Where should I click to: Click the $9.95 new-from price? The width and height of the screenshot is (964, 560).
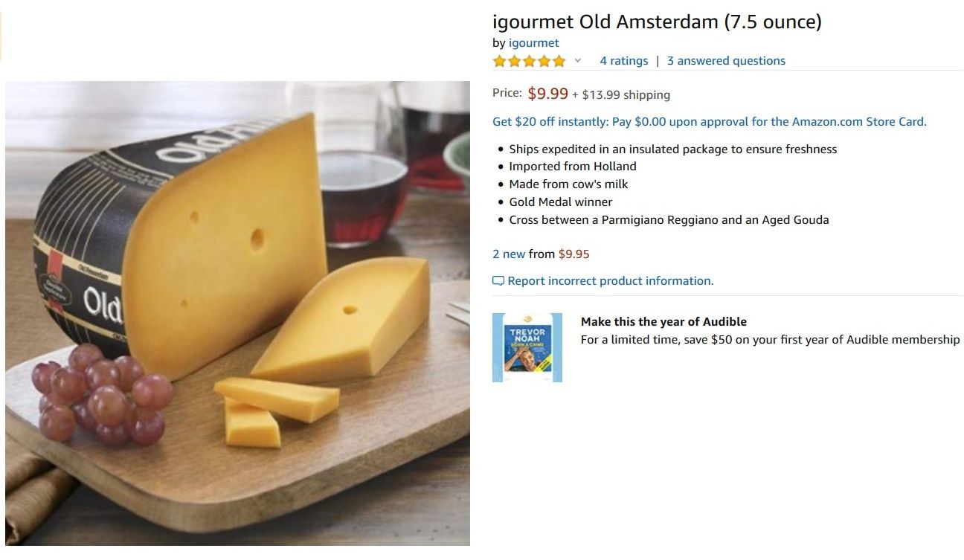pos(573,254)
